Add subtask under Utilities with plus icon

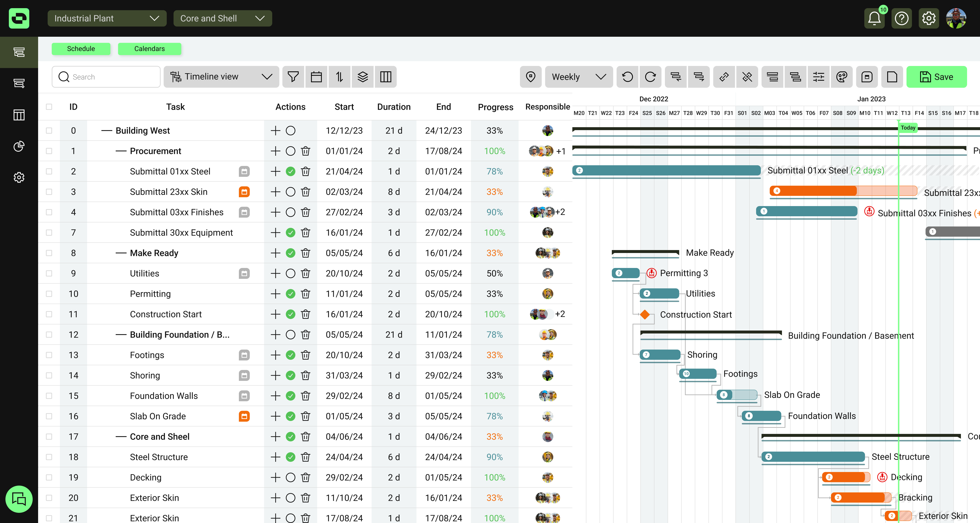pos(275,273)
